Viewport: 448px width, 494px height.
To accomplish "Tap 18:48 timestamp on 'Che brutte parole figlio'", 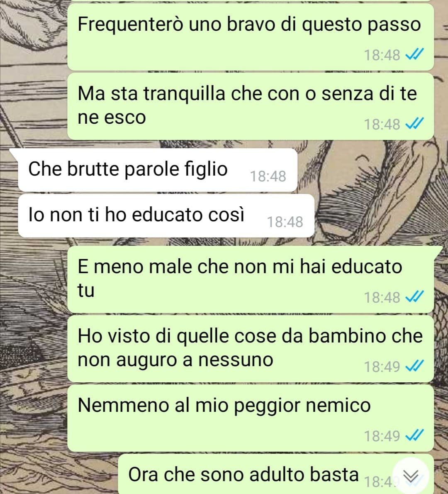I will (268, 176).
